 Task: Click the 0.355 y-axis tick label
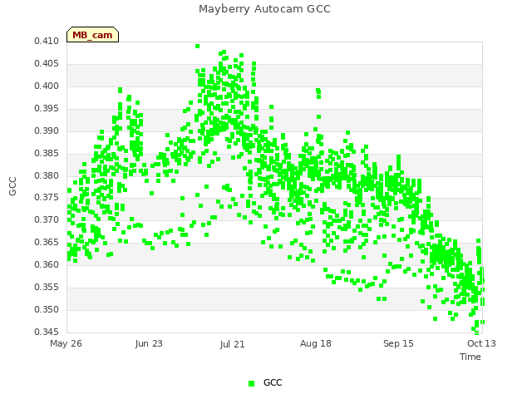(47, 287)
